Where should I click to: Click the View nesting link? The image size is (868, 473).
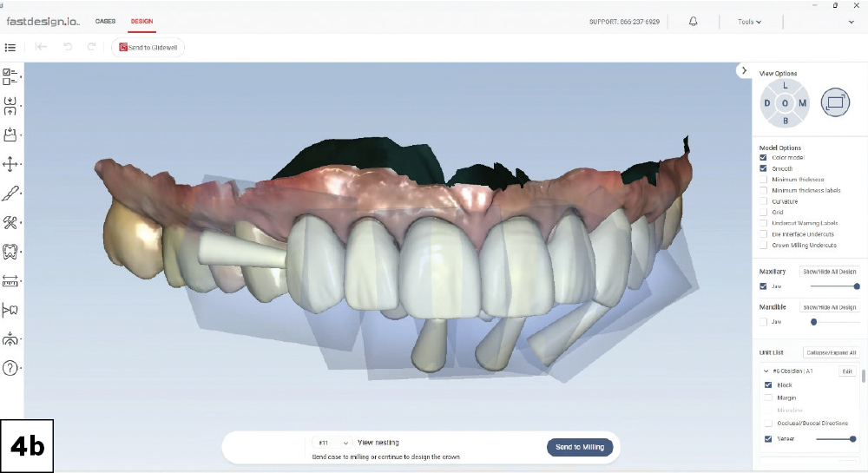[x=378, y=443]
